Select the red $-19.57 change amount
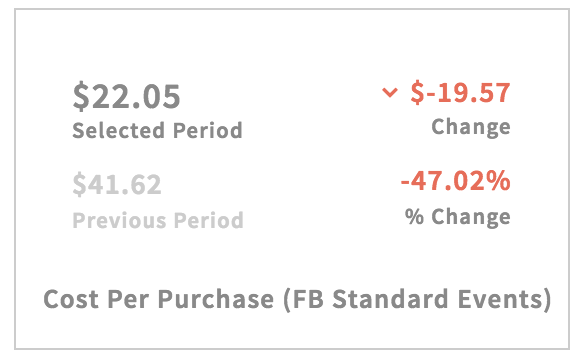The image size is (582, 362). (x=460, y=92)
